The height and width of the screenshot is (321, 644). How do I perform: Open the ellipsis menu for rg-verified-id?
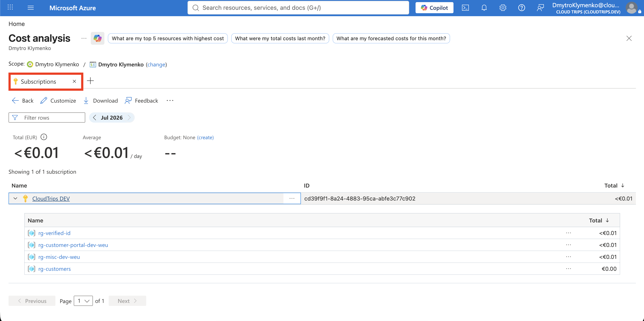coord(569,233)
